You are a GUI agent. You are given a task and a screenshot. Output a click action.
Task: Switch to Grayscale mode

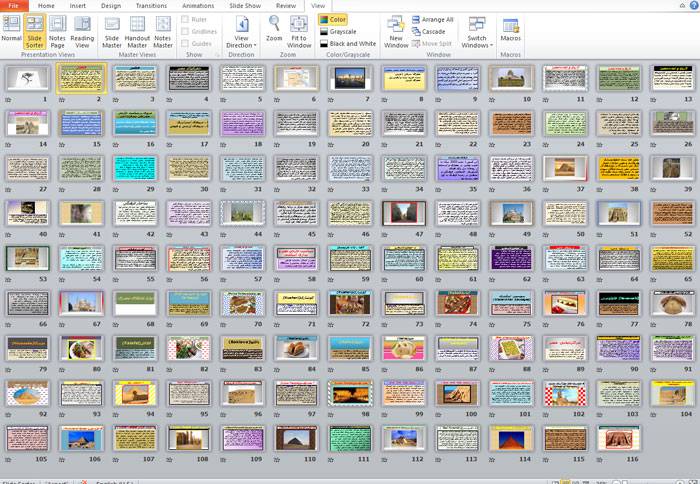[338, 32]
